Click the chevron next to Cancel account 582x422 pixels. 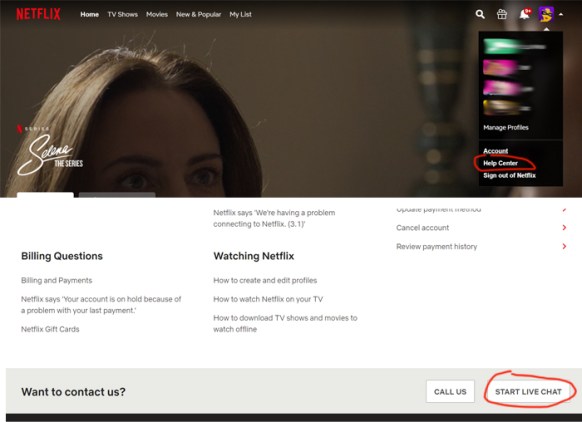point(564,228)
